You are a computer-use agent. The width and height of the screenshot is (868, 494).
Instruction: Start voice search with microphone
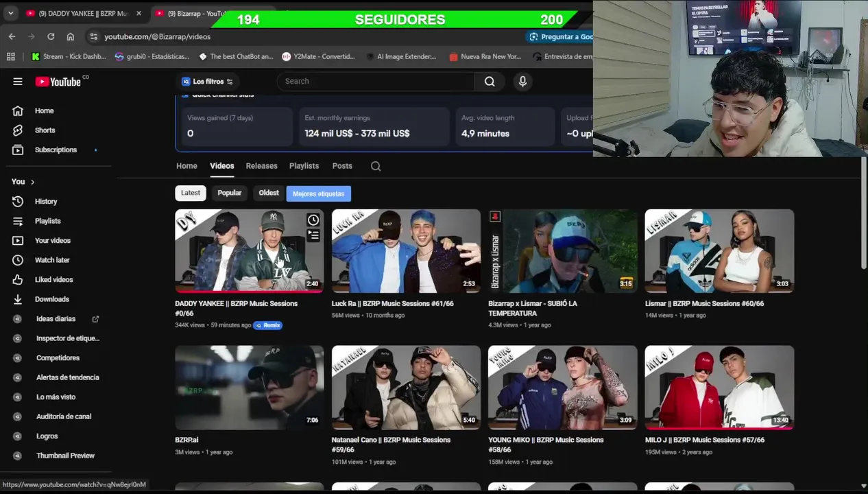(x=522, y=81)
